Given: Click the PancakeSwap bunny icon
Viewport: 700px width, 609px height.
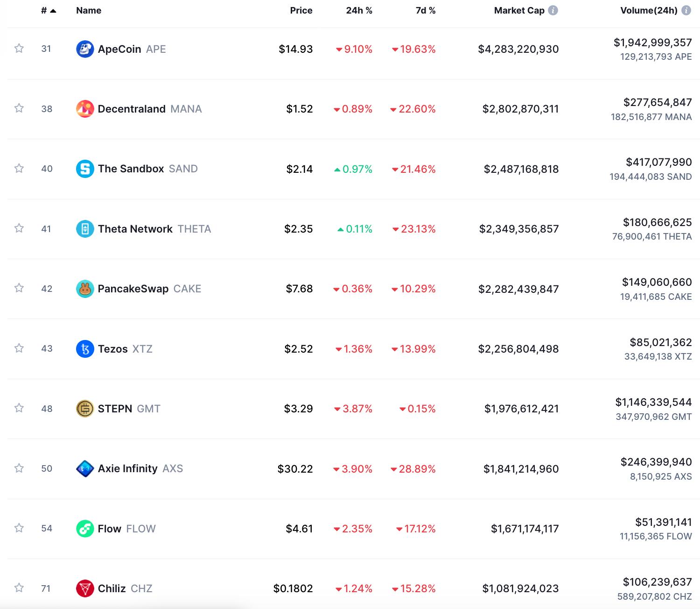Looking at the screenshot, I should point(85,289).
